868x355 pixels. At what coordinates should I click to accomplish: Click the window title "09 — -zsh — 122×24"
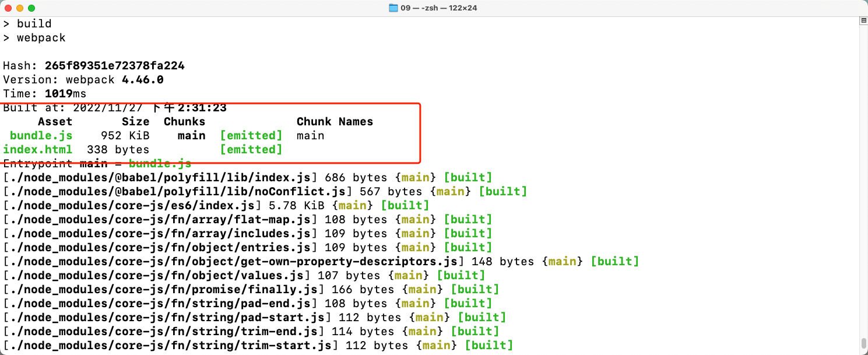tap(439, 8)
